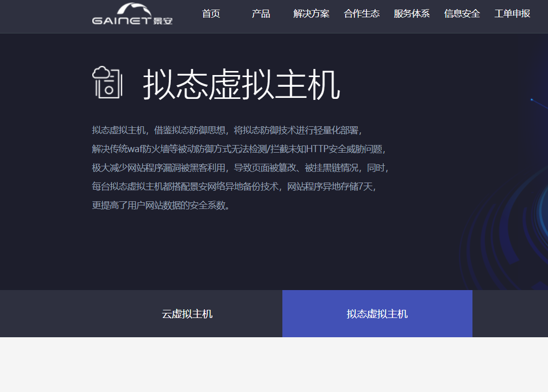
Task: Switch to the 云虚拟主机 tab
Action: pos(187,314)
